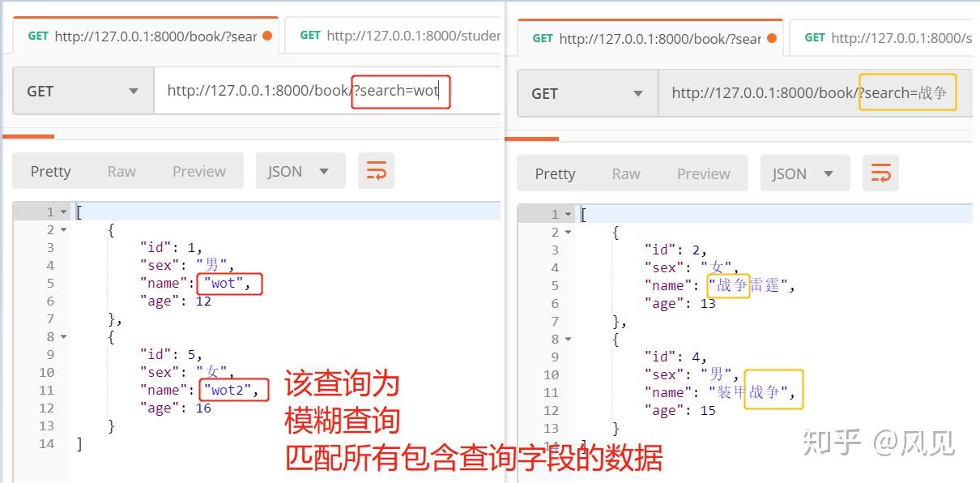The width and height of the screenshot is (980, 483).
Task: Collapse the root JSON array at line 1
Action: tap(62, 211)
